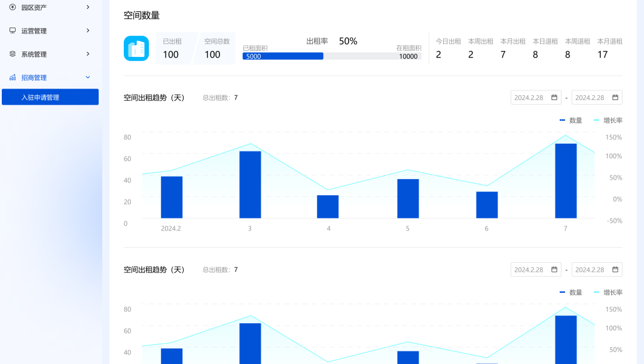The width and height of the screenshot is (644, 364).
Task: Click the 园区资产 coin icon in sidebar
Action: pyautogui.click(x=13, y=7)
